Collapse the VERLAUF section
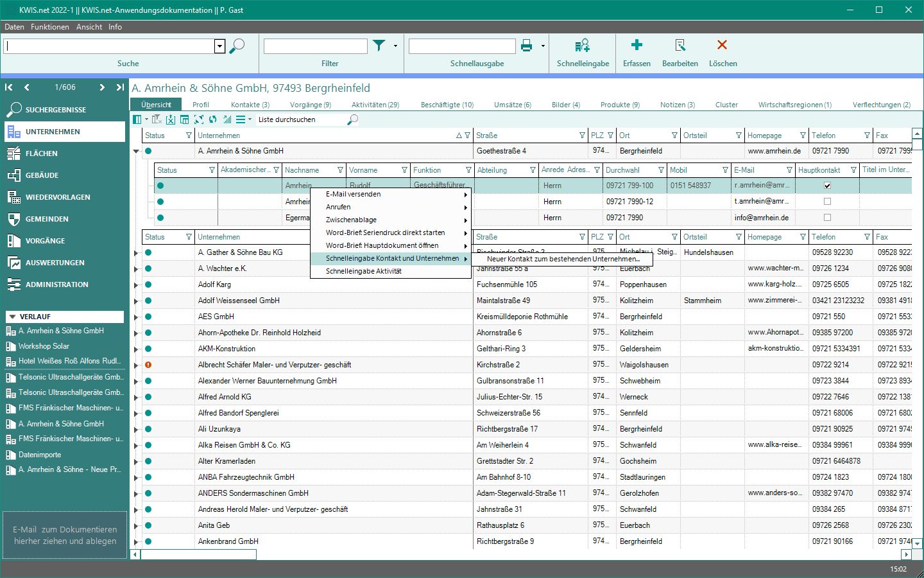 click(12, 317)
